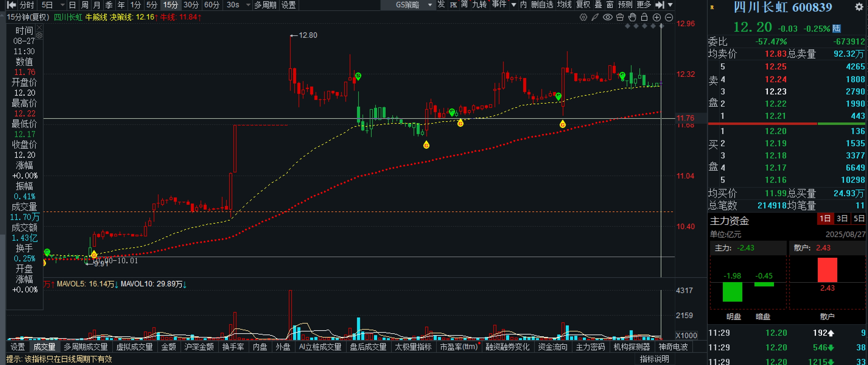Select the hand pan tool
This screenshot has height=365, width=868.
click(632, 17)
